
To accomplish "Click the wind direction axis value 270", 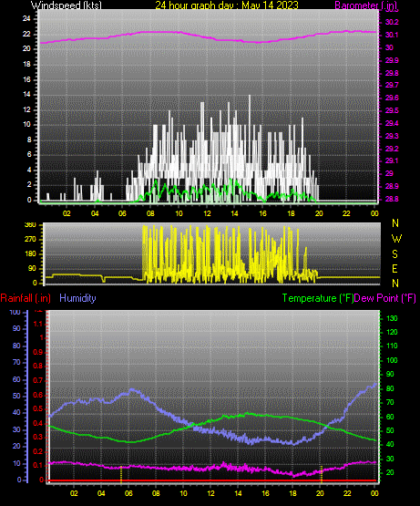I will coord(30,240).
